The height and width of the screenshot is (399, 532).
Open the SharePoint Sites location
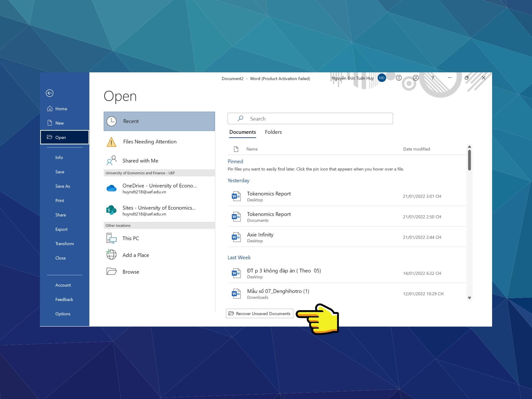pyautogui.click(x=159, y=210)
